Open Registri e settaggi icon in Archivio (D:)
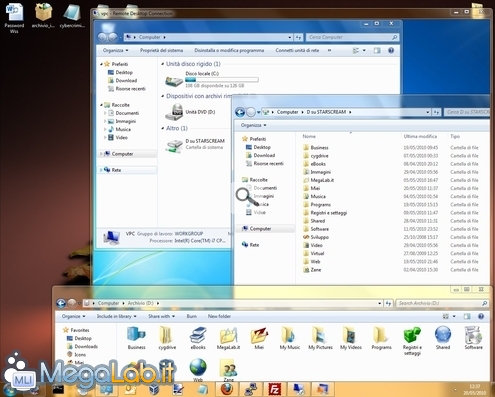495x397 pixels. point(412,340)
